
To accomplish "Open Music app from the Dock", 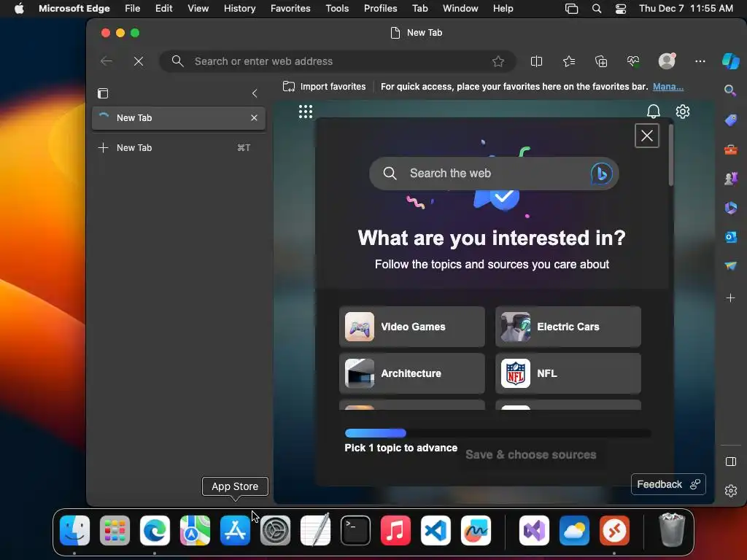I will tap(396, 530).
